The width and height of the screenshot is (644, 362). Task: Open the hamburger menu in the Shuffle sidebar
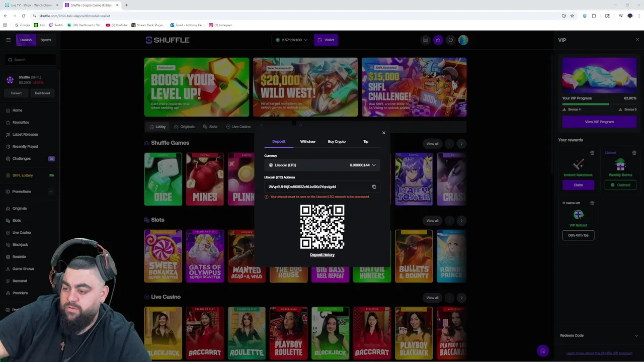[8, 40]
